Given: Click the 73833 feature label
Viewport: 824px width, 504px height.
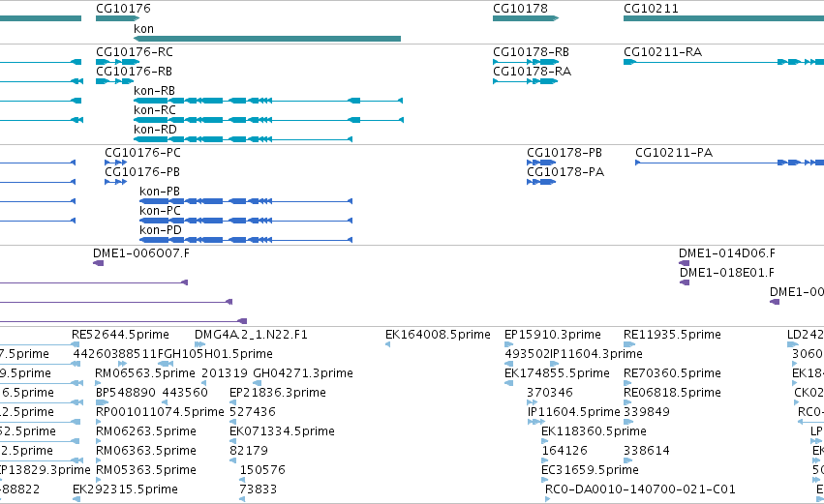Looking at the screenshot, I should (x=258, y=489).
